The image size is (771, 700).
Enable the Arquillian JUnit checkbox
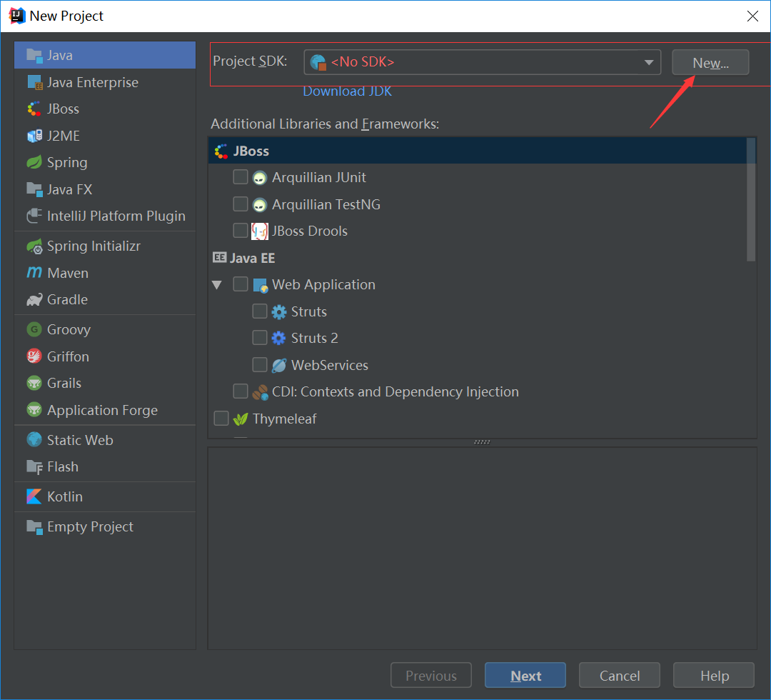click(x=241, y=177)
